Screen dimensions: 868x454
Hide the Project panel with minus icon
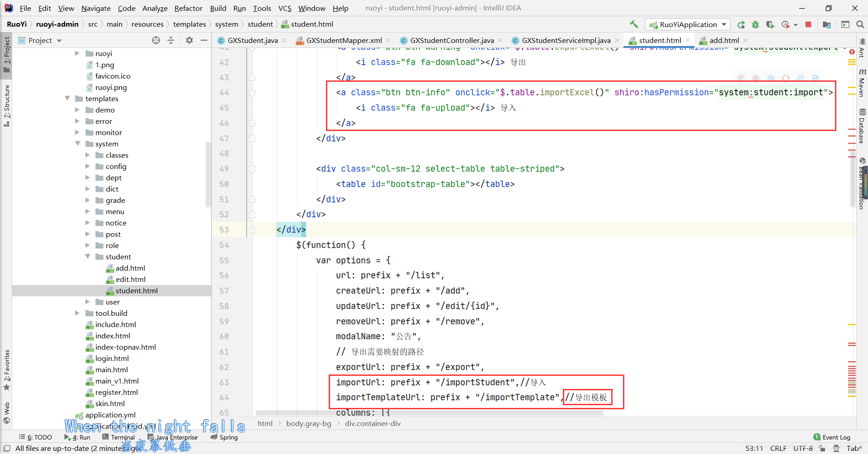(204, 40)
